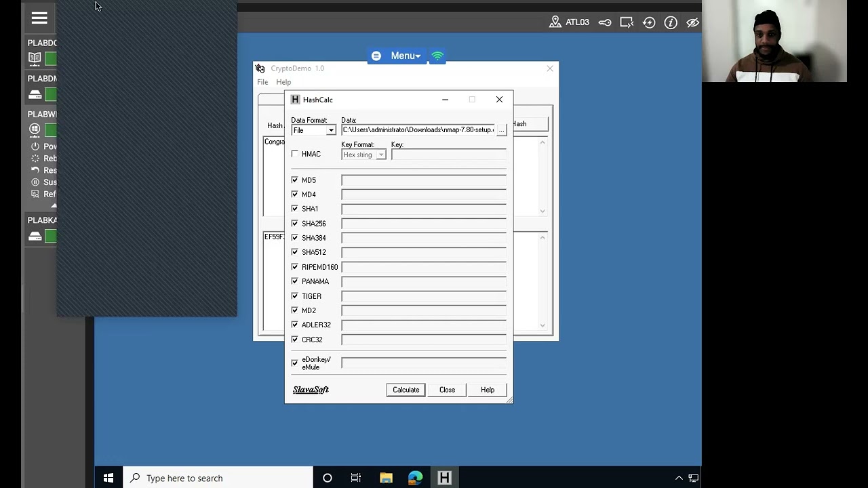868x488 pixels.
Task: Open the hamburger menu in the lab sidebar
Action: point(39,18)
